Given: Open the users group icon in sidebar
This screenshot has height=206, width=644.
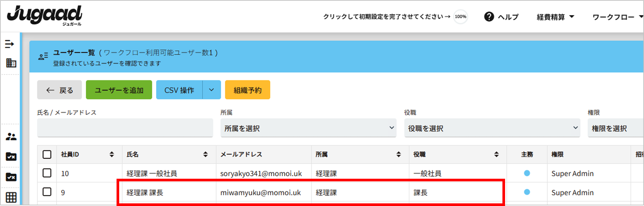Looking at the screenshot, I should [11, 137].
